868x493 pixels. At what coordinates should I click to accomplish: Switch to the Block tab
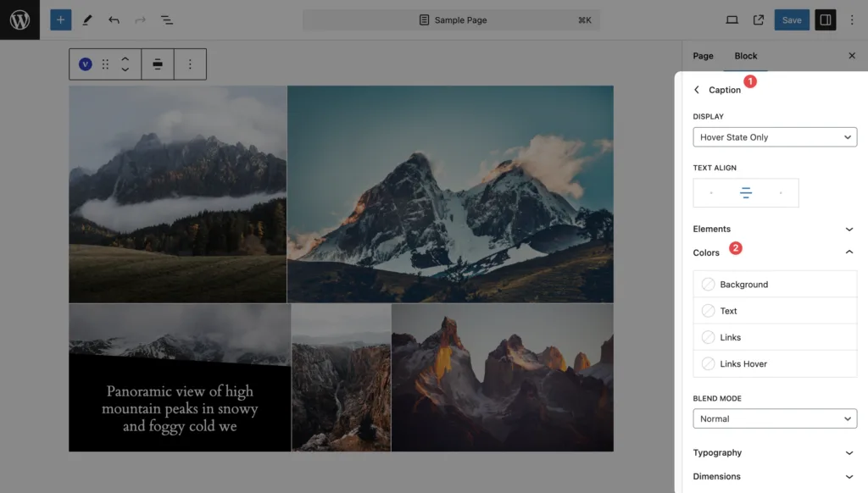[746, 55]
